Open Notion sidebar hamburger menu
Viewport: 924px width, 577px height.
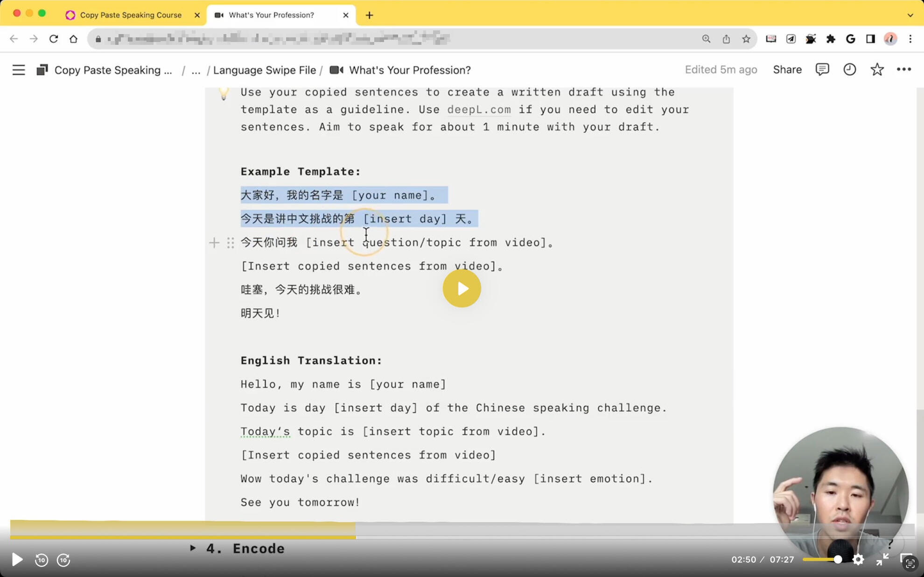[x=18, y=70]
